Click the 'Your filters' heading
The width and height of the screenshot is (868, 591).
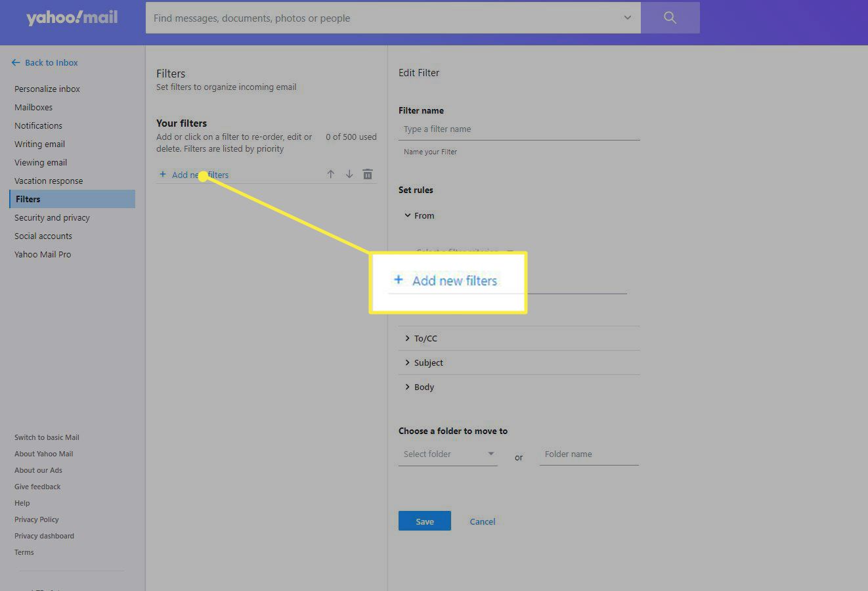point(181,123)
